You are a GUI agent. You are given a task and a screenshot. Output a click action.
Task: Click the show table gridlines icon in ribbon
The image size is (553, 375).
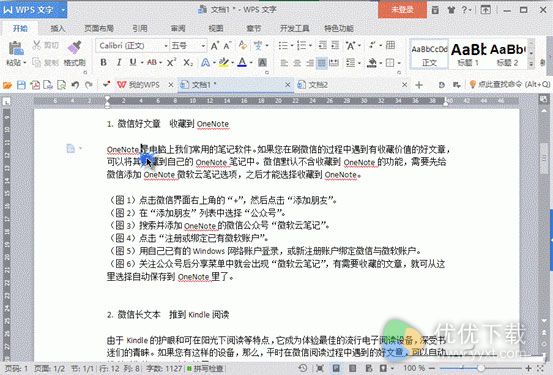pos(390,45)
